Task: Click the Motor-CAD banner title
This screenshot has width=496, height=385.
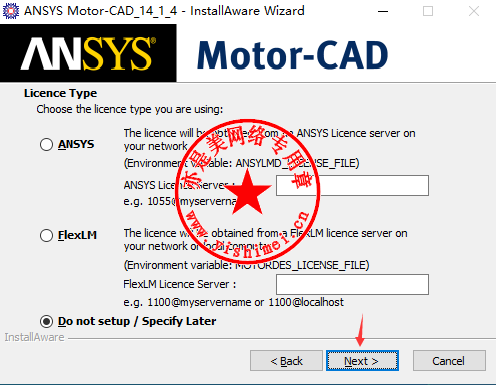Action: tap(293, 55)
